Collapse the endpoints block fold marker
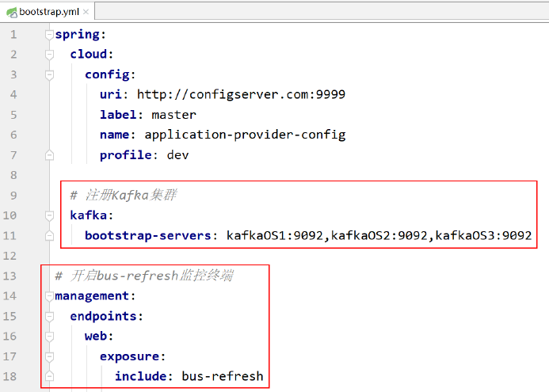Viewport: 549px width, 392px height. click(x=49, y=316)
